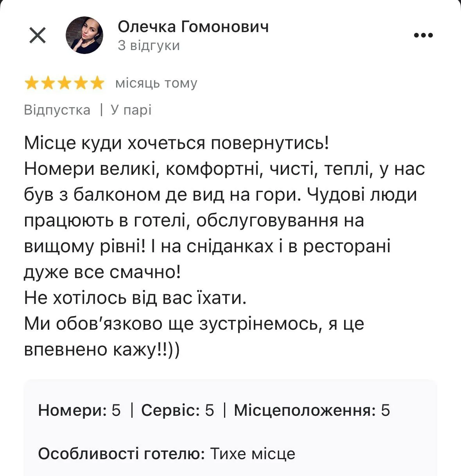This screenshot has width=461, height=476.
Task: Tap the "Номери: 5" rating
Action: 79,410
